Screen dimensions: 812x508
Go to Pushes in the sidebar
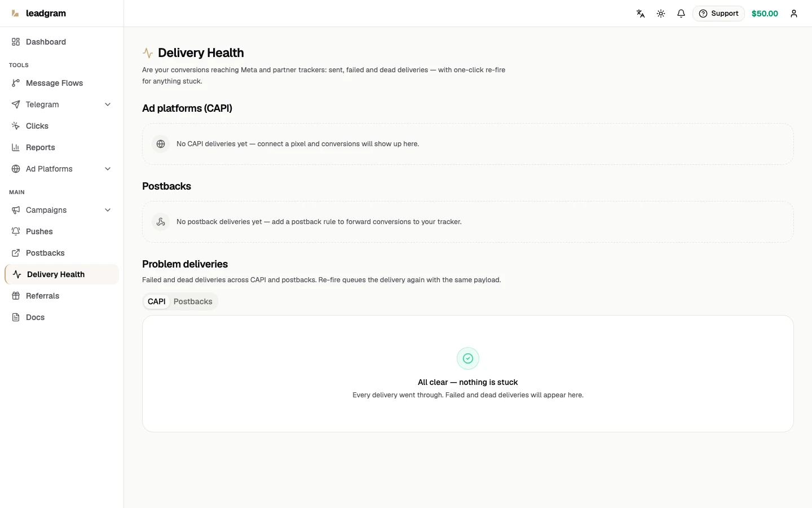click(x=62, y=231)
